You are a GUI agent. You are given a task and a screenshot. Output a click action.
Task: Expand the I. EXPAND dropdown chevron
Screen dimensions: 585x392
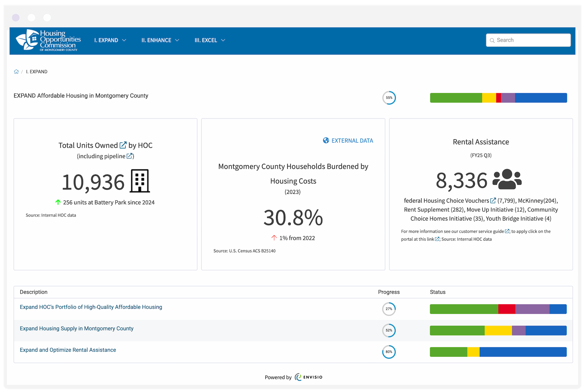pos(125,40)
